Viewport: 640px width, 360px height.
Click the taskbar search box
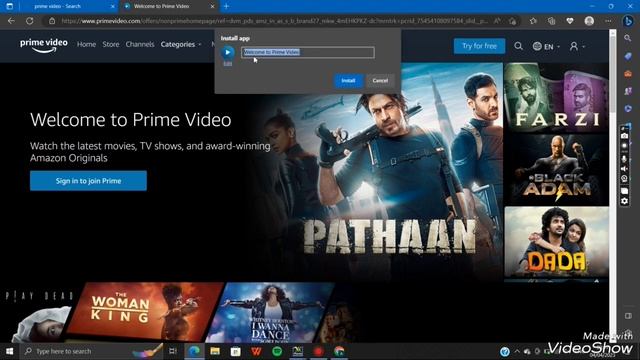92,351
